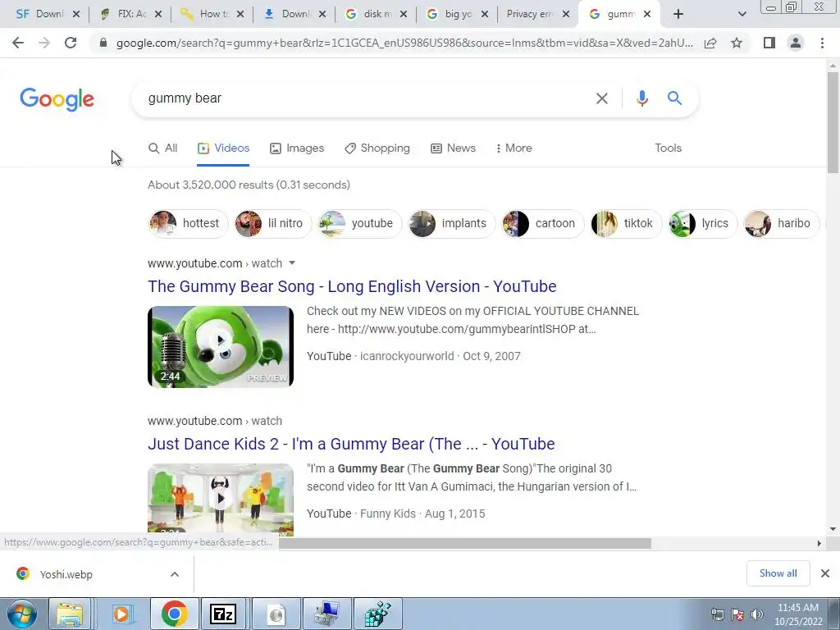Screen dimensions: 840x630
Task: Bookmark this page with the star icon
Action: coord(737,43)
